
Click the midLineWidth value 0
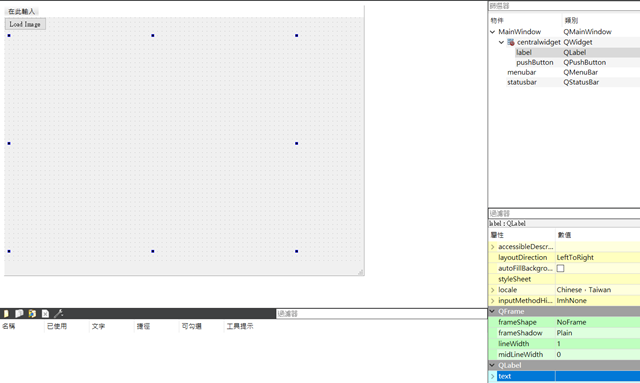click(x=559, y=354)
